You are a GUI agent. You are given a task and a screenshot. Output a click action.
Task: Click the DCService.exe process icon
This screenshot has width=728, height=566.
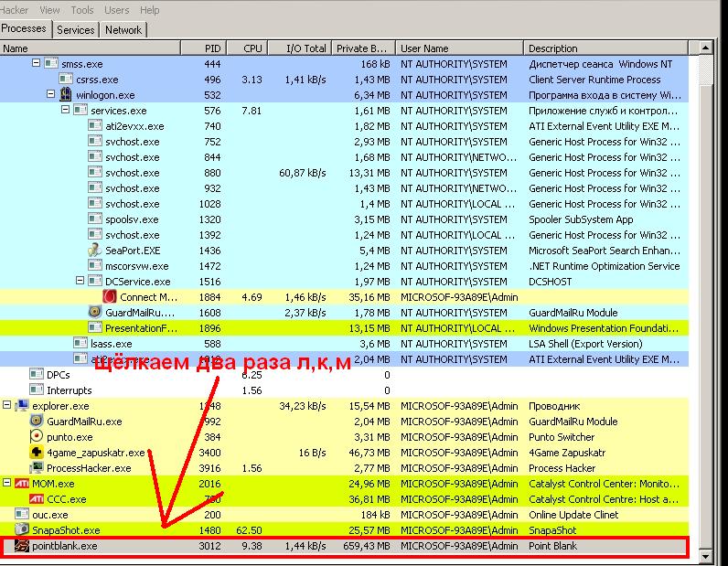click(95, 281)
